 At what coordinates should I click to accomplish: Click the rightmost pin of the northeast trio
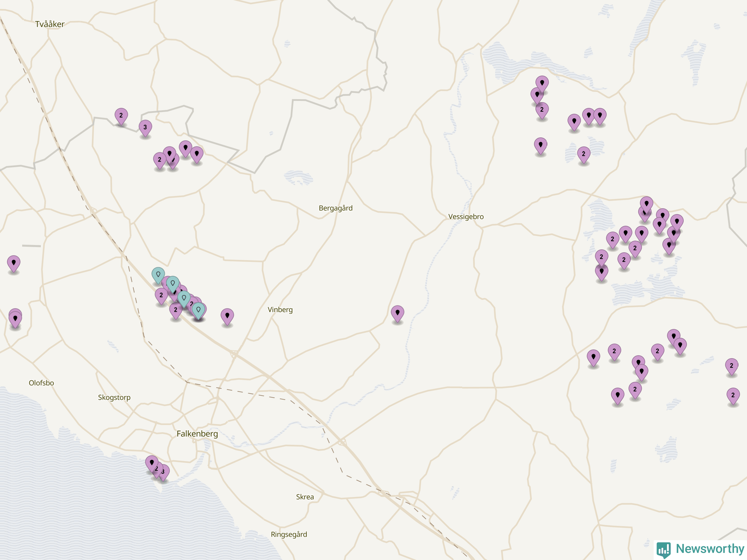point(600,116)
